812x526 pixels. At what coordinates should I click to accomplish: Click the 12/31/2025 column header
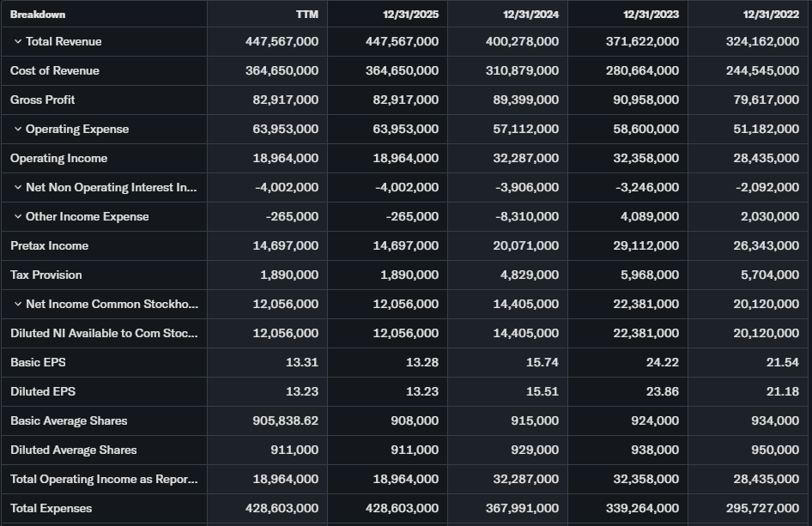[x=410, y=14]
